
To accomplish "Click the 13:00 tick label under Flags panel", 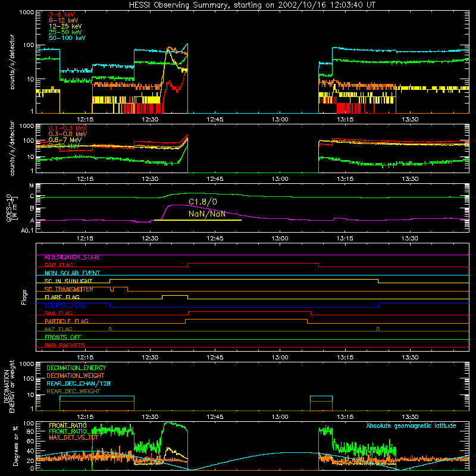I will [280, 358].
